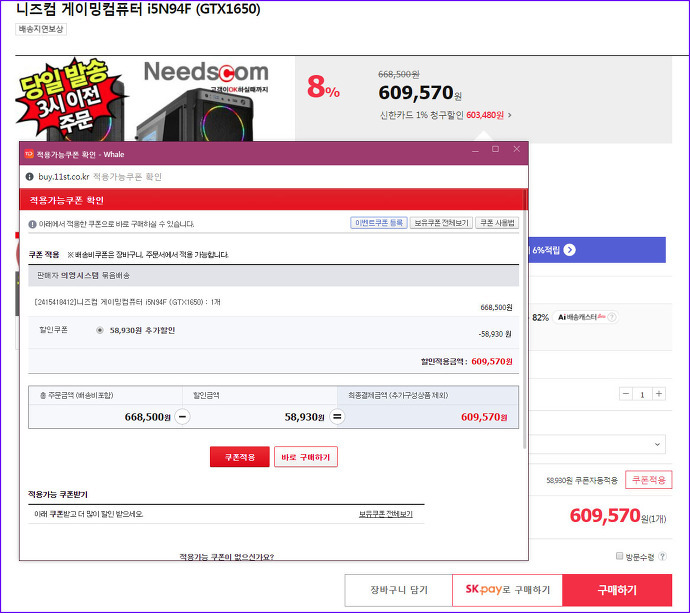The height and width of the screenshot is (613, 690).
Task: Check the 방문수령 checkbox
Action: point(620,556)
